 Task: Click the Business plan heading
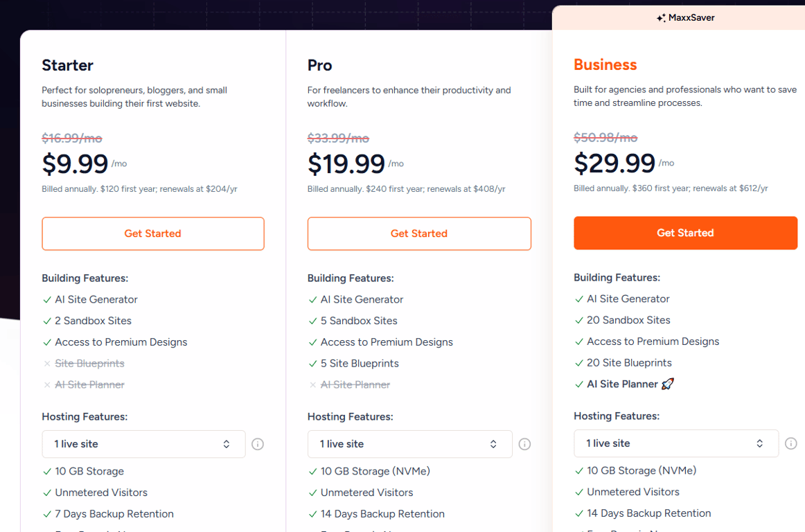click(605, 64)
